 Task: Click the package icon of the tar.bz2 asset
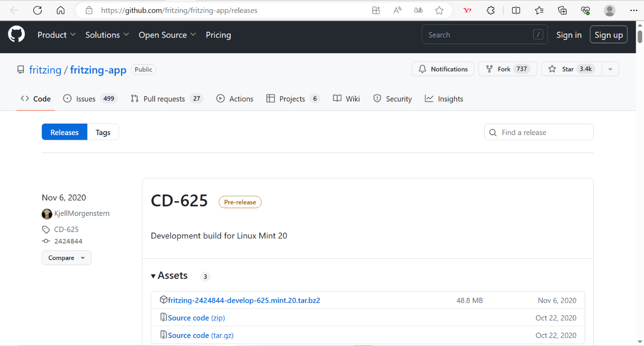click(x=163, y=300)
